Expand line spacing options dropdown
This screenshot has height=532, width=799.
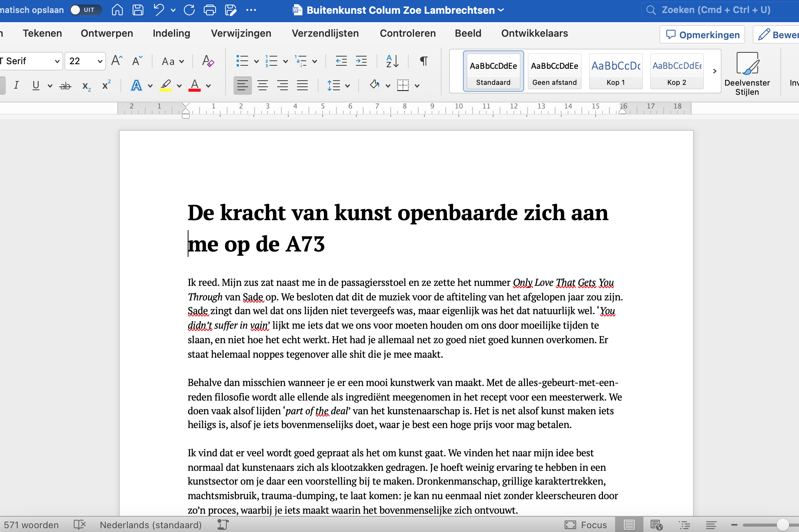tap(347, 86)
